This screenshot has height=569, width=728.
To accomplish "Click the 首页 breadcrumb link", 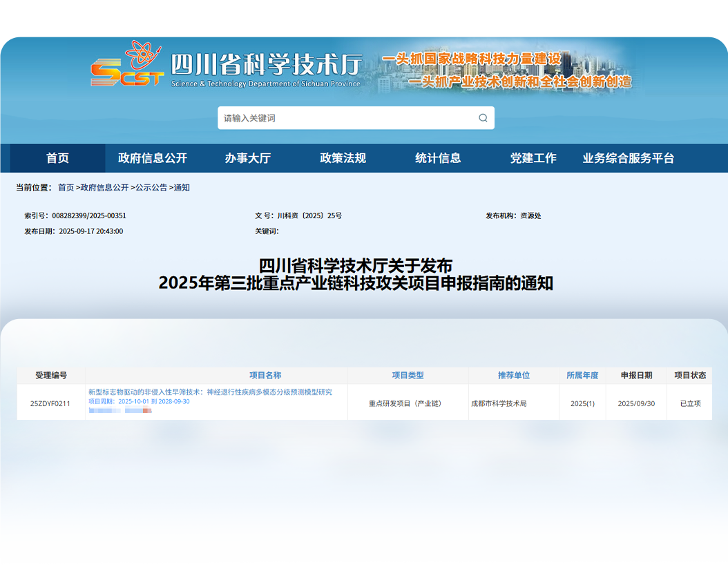I will [x=66, y=188].
